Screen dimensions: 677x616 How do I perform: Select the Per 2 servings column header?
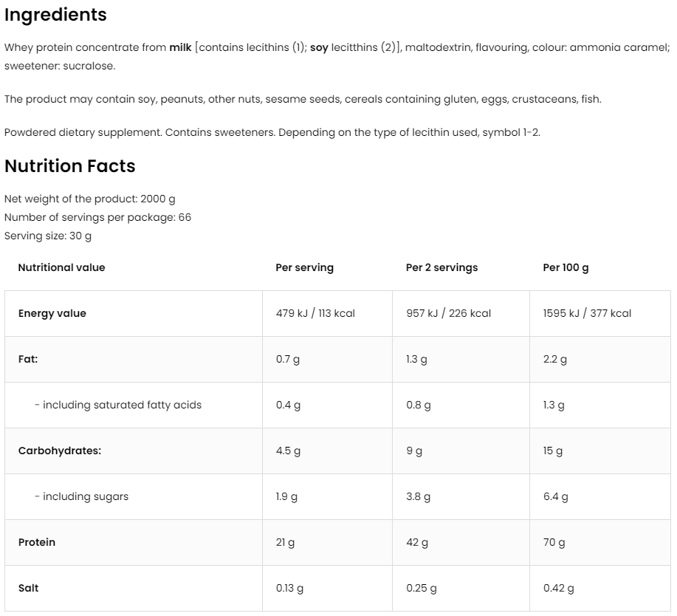(x=441, y=267)
